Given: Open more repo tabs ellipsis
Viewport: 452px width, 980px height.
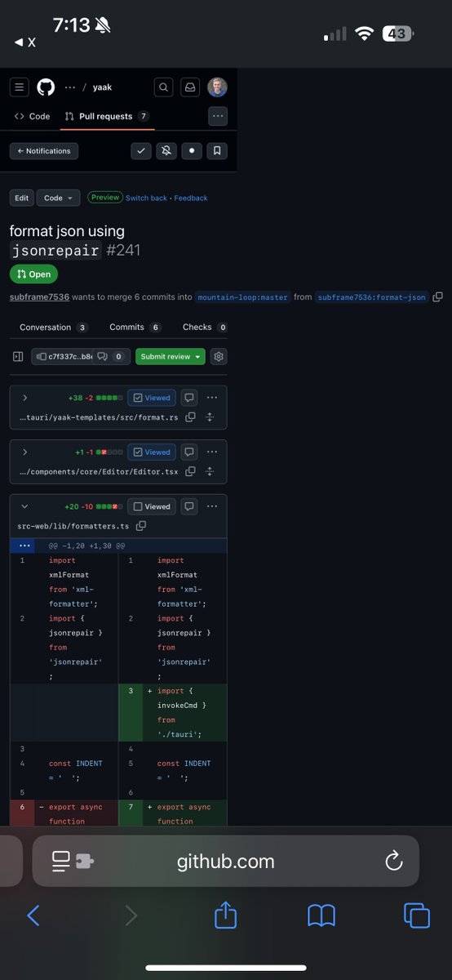Looking at the screenshot, I should (217, 116).
